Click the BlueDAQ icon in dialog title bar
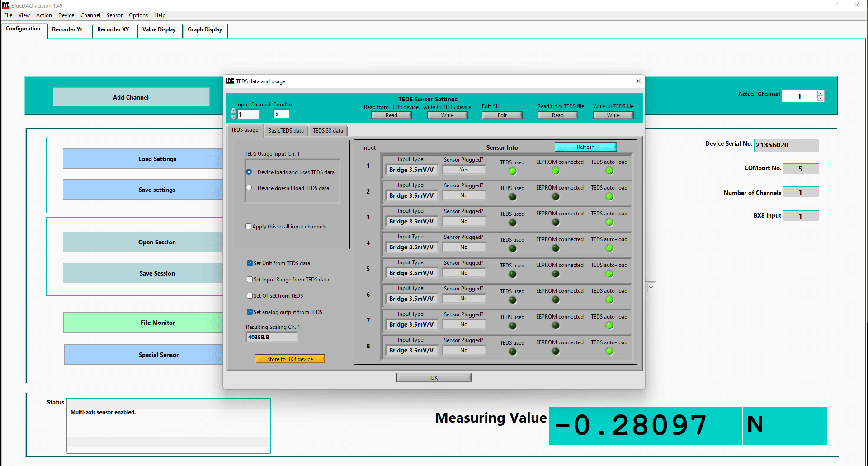Viewport: 868px width, 466px height. [x=230, y=81]
